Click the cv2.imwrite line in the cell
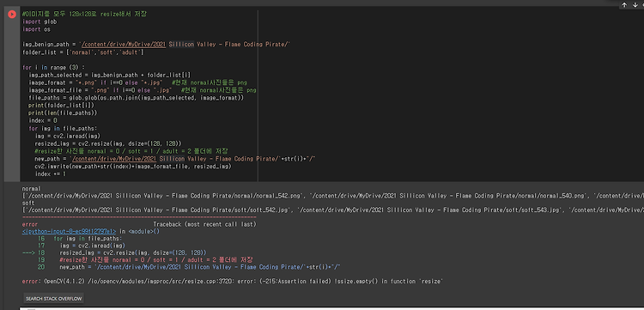Image resolution: width=644 pixels, height=310 pixels. click(133, 167)
